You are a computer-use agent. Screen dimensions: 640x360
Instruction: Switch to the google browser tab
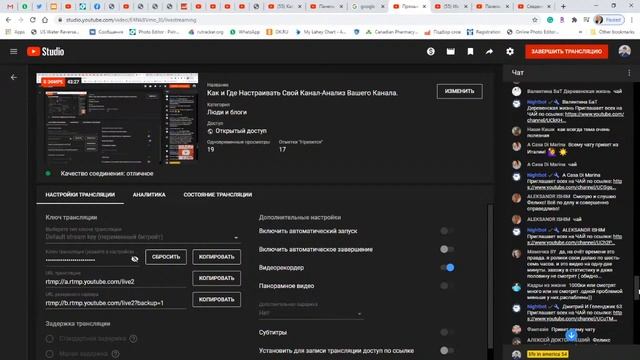[x=367, y=7]
